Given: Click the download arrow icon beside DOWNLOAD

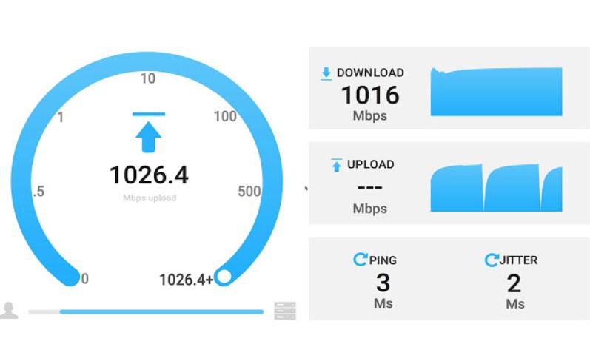Looking at the screenshot, I should pyautogui.click(x=326, y=73).
